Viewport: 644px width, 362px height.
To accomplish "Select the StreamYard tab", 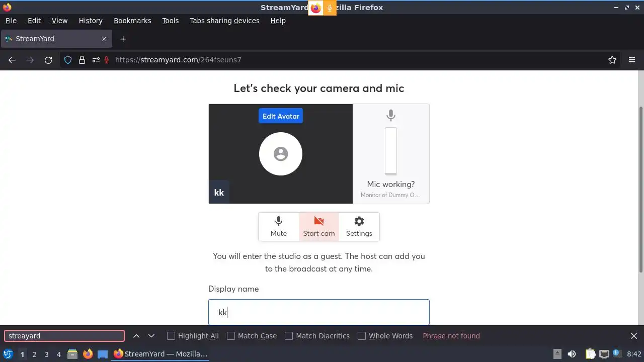I will point(56,39).
